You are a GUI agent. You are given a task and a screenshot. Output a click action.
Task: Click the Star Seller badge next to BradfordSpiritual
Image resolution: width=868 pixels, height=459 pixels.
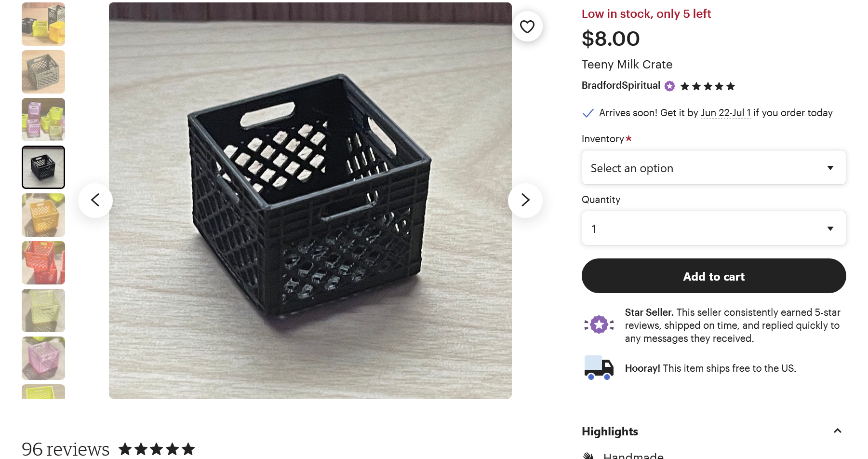point(669,86)
